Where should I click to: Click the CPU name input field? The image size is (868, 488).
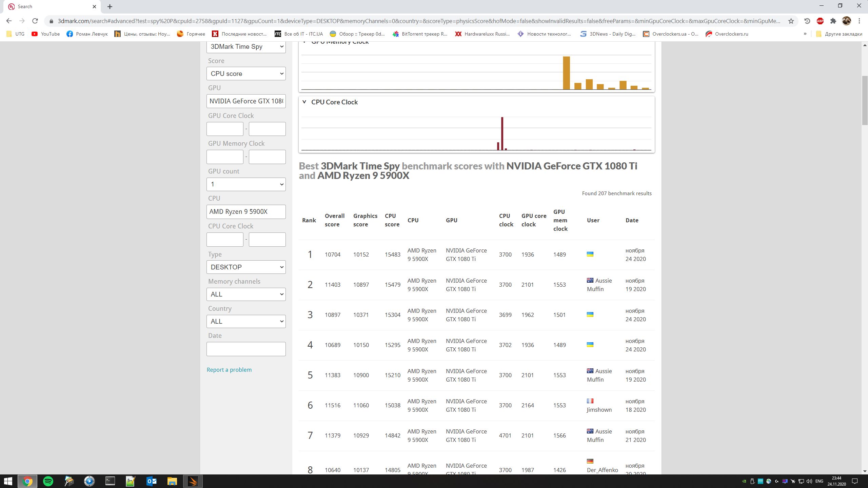(246, 211)
